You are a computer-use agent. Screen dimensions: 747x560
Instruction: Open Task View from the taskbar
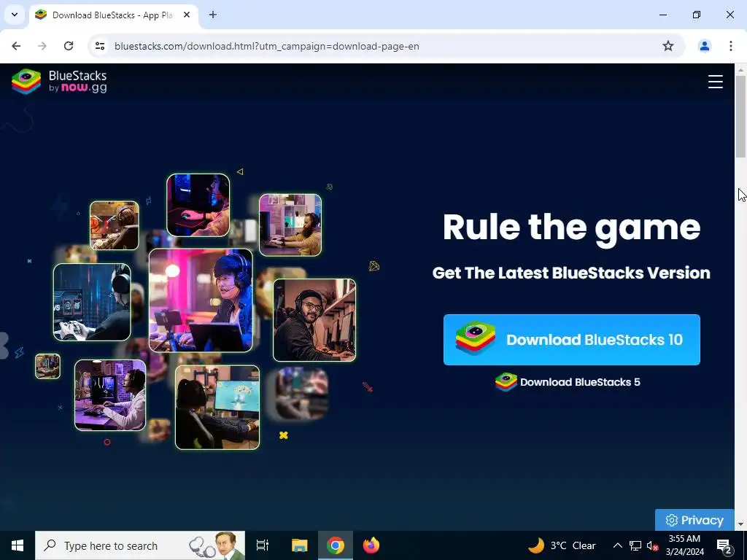click(x=263, y=545)
